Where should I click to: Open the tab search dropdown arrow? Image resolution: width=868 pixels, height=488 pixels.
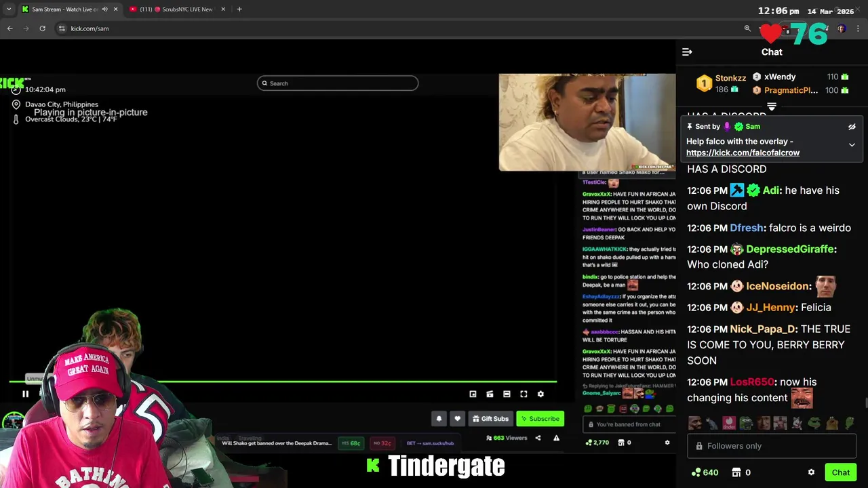point(8,9)
